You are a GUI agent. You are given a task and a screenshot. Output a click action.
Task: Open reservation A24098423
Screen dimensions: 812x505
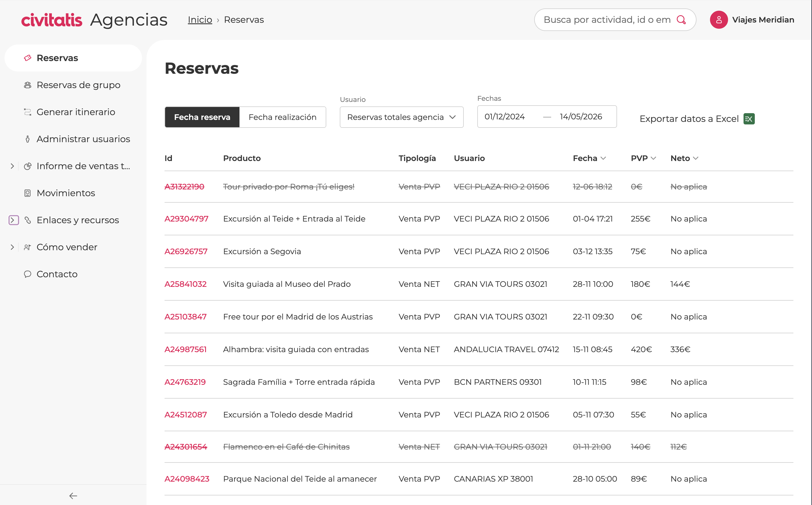[x=187, y=479]
